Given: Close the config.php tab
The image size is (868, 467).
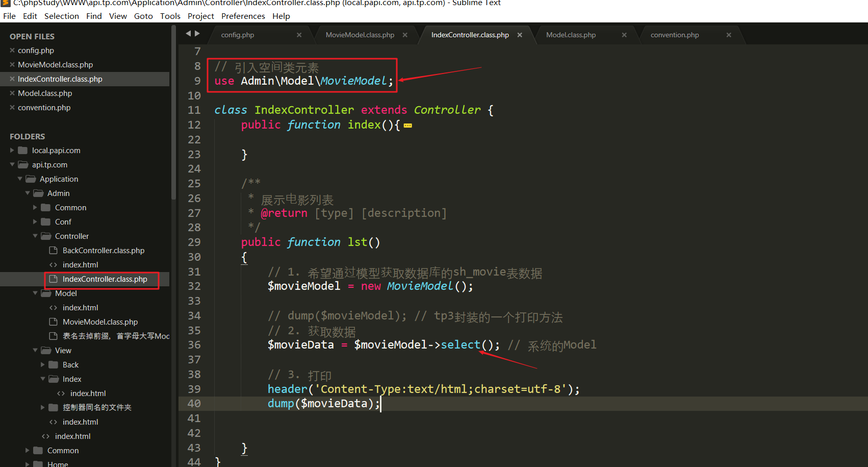Looking at the screenshot, I should tap(299, 35).
